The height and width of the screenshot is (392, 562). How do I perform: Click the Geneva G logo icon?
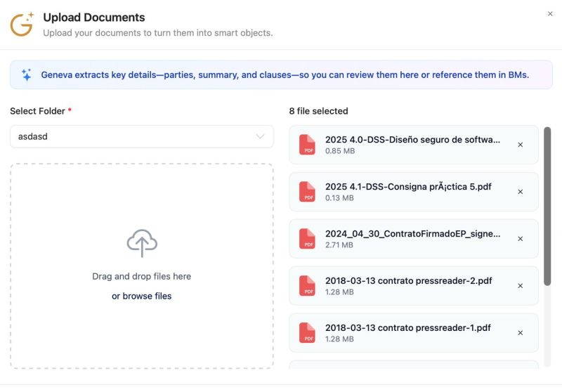(x=22, y=25)
